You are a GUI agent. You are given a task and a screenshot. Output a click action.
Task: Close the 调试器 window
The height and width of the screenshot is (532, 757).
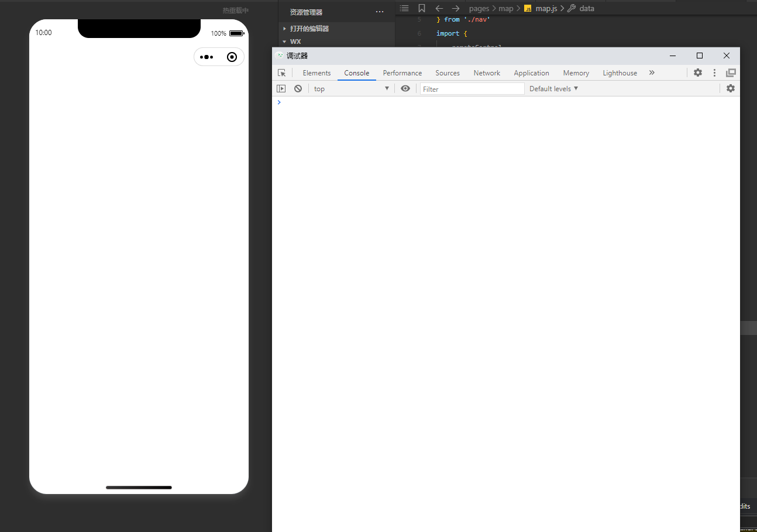[x=727, y=56]
